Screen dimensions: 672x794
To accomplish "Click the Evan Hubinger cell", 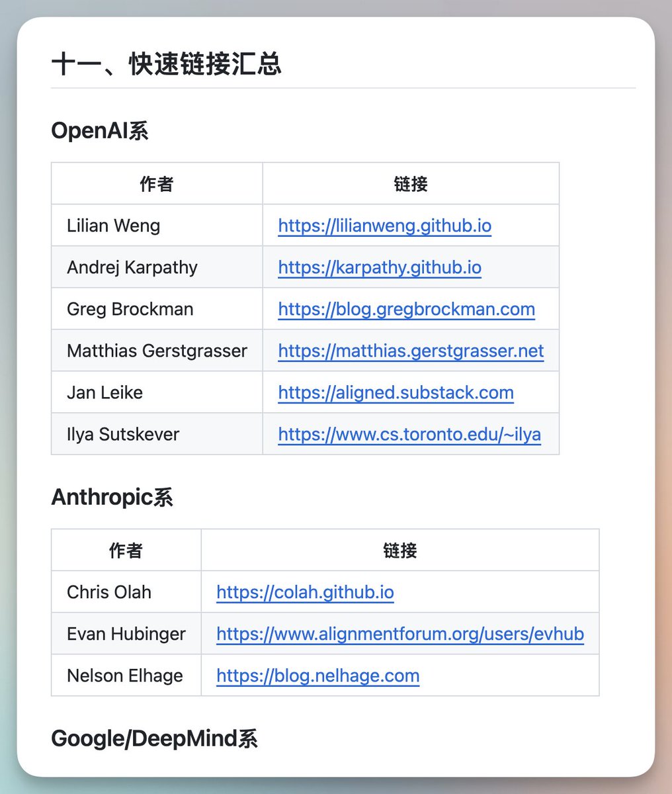I will pyautogui.click(x=126, y=634).
